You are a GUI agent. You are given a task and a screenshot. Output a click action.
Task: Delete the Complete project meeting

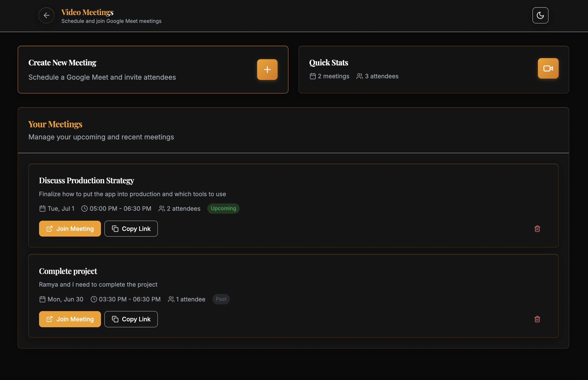[x=537, y=319]
